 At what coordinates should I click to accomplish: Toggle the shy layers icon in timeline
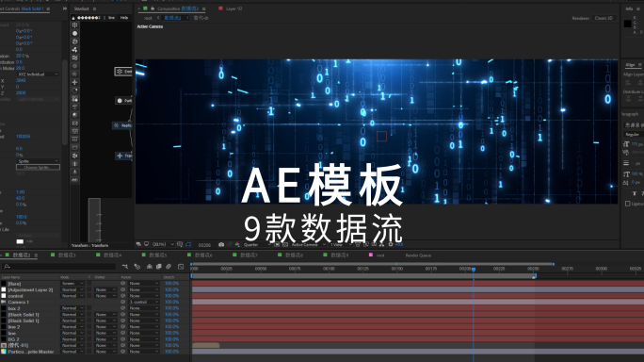[150, 267]
